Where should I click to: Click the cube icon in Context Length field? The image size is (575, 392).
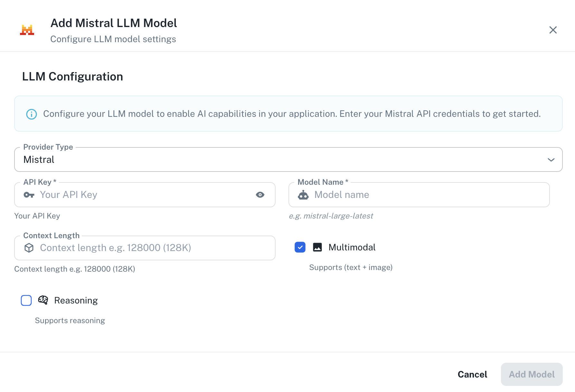coord(29,248)
